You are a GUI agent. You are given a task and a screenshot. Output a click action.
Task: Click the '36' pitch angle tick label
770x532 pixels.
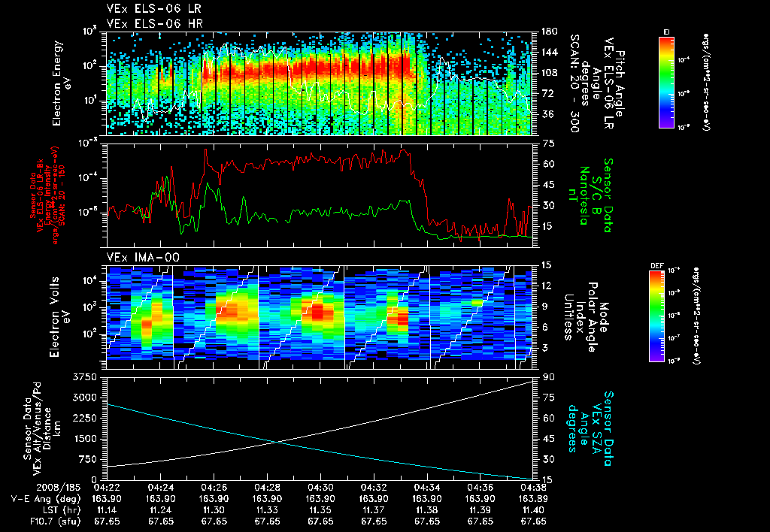point(546,114)
